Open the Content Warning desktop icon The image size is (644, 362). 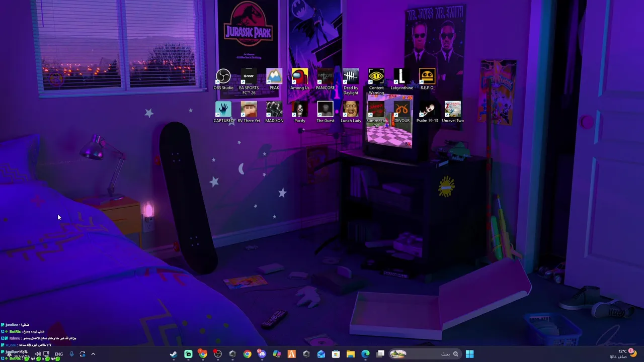pyautogui.click(x=376, y=82)
